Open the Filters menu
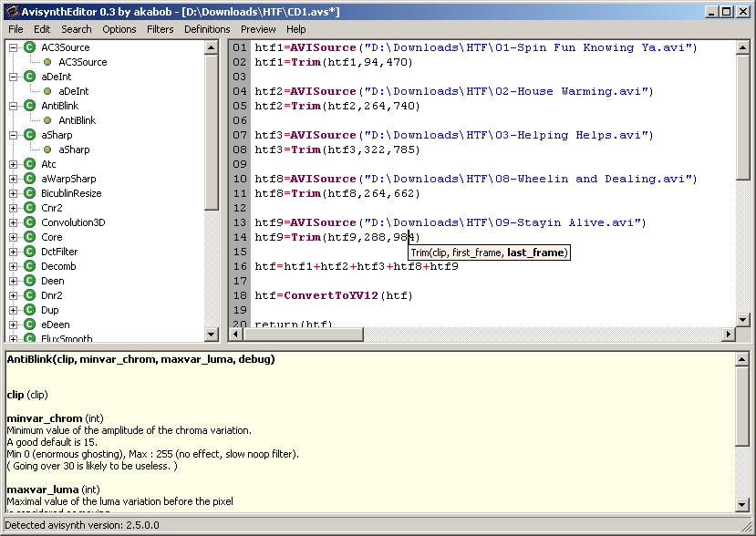Screen dimensions: 756x536 click(x=161, y=29)
